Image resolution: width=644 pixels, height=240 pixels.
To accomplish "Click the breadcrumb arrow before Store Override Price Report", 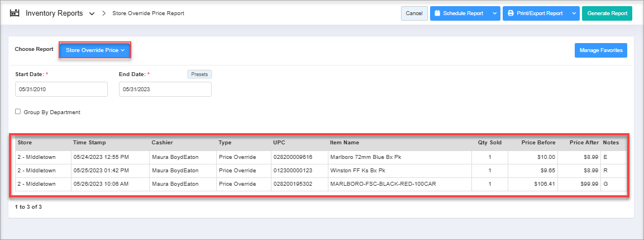I will 104,13.
